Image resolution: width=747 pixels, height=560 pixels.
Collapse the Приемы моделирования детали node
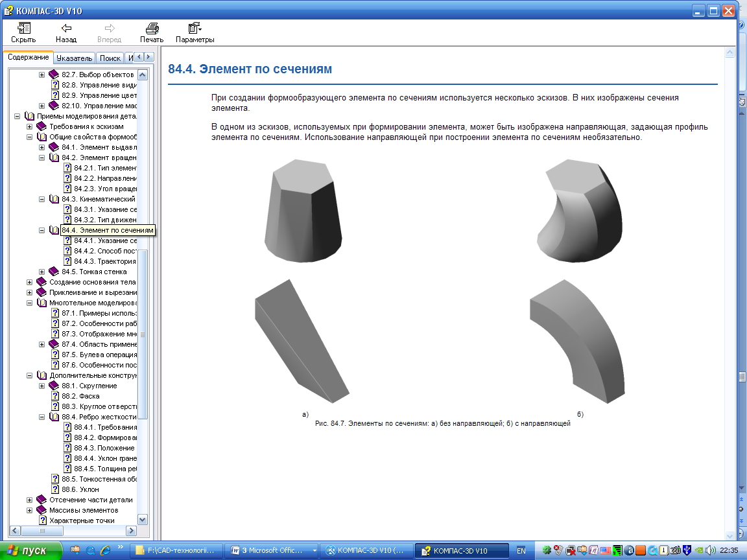[x=17, y=116]
